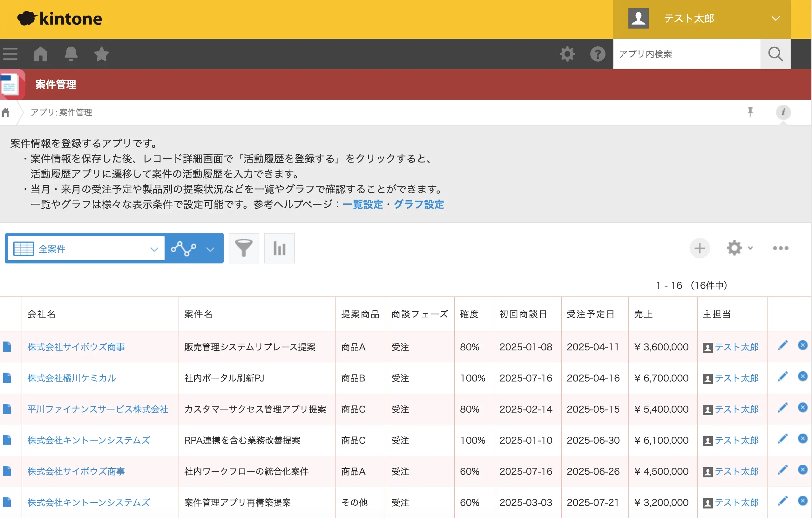The height and width of the screenshot is (518, 812).
Task: Open 平川ファイナンスサービス株式会社 link
Action: tap(98, 409)
